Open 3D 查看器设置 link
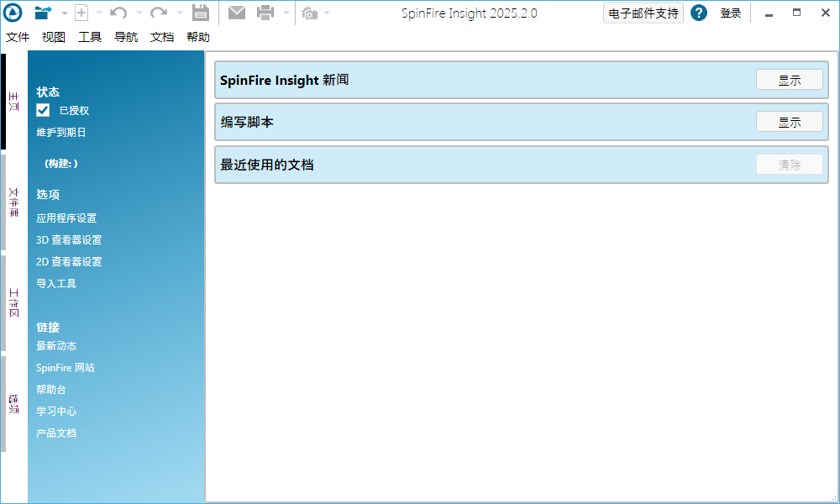 [69, 240]
